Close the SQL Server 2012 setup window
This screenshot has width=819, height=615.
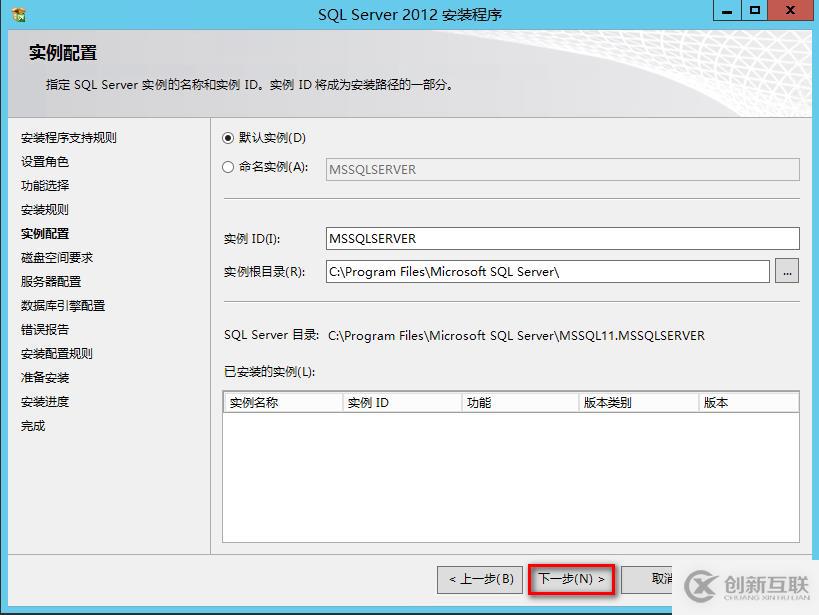click(x=790, y=10)
